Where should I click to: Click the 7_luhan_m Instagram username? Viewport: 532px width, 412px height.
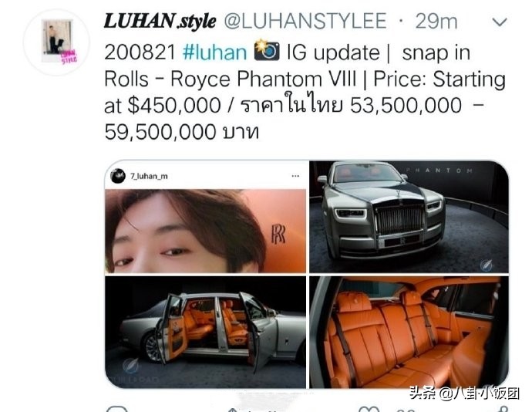[x=149, y=176]
